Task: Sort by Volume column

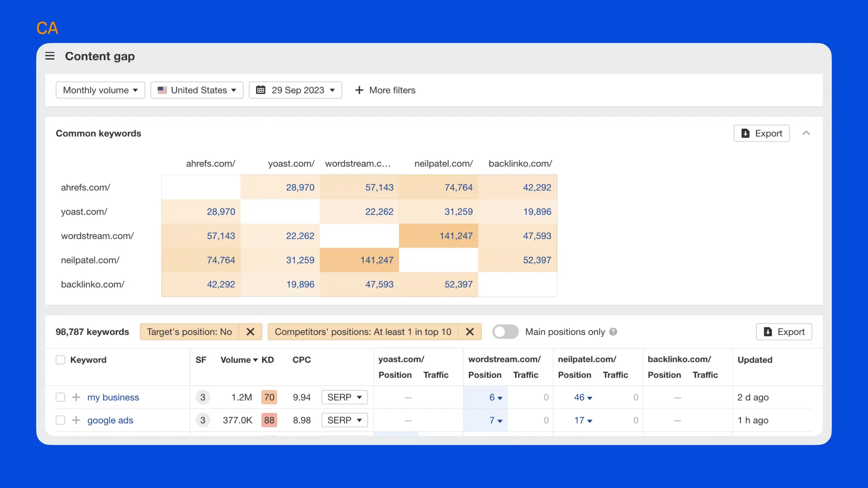Action: tap(239, 360)
